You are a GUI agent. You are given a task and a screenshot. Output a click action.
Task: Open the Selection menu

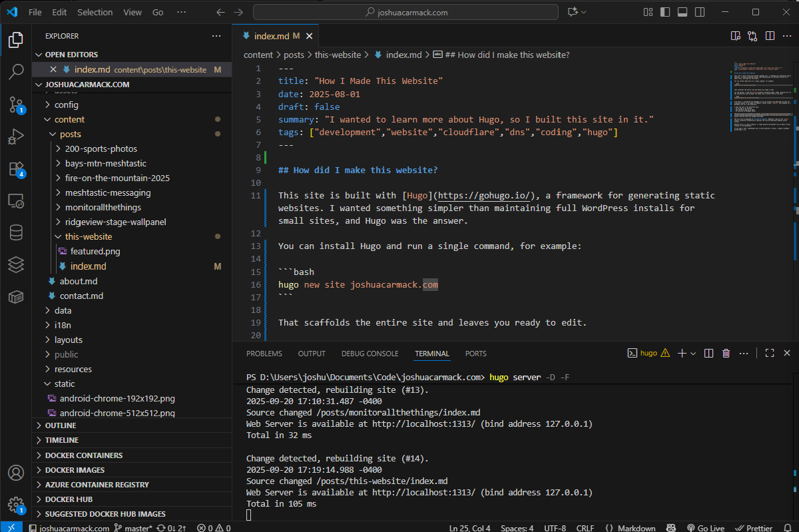95,12
